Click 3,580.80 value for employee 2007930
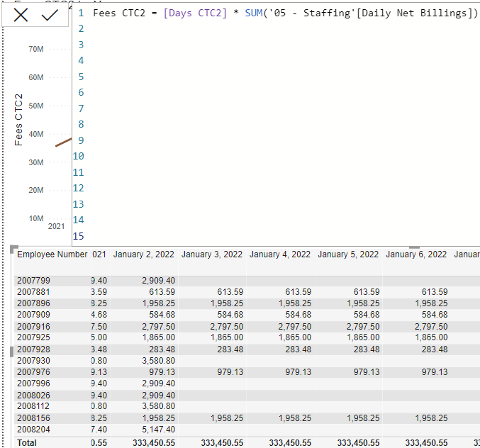480x448 pixels. click(158, 361)
